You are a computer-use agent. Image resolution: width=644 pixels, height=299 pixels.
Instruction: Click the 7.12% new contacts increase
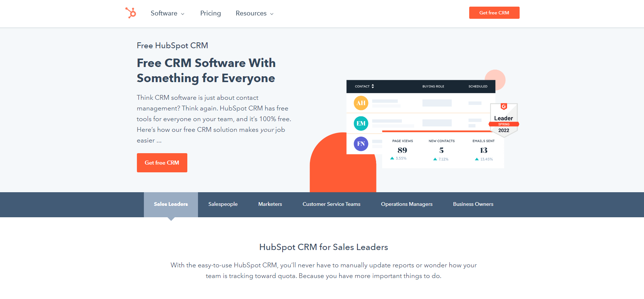[x=441, y=159]
